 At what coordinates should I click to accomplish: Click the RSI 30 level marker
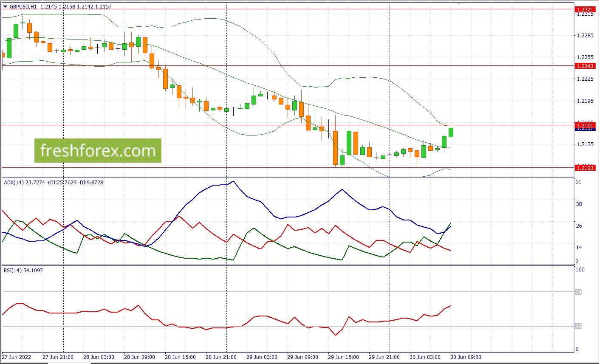(578, 326)
